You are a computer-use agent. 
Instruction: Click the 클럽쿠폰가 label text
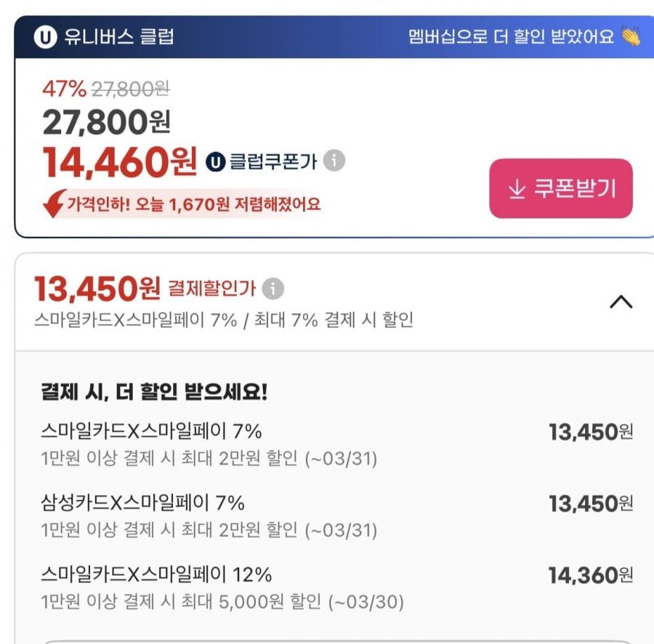click(273, 161)
